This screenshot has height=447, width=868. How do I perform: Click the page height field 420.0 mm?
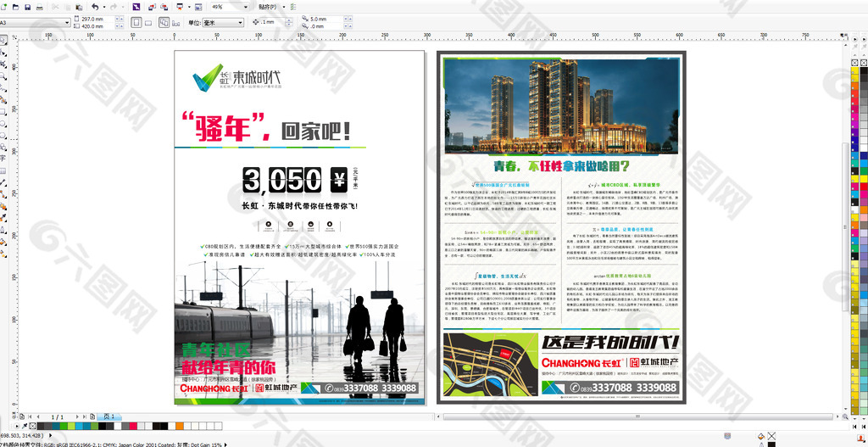[x=97, y=26]
